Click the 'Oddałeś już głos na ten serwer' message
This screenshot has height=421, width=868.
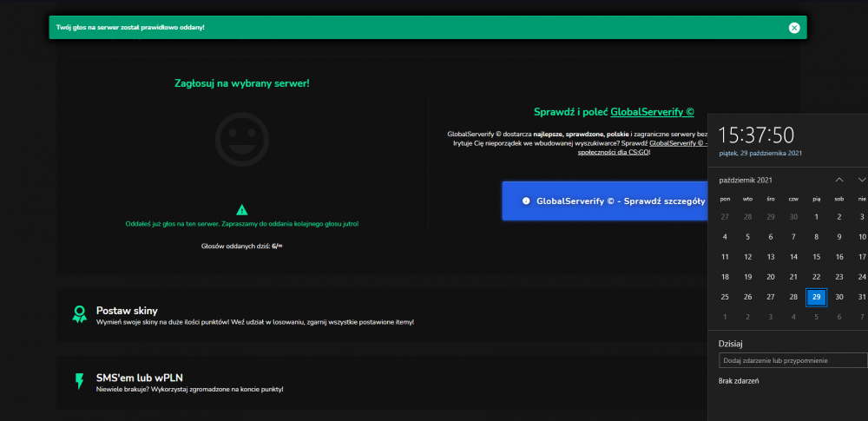[242, 224]
